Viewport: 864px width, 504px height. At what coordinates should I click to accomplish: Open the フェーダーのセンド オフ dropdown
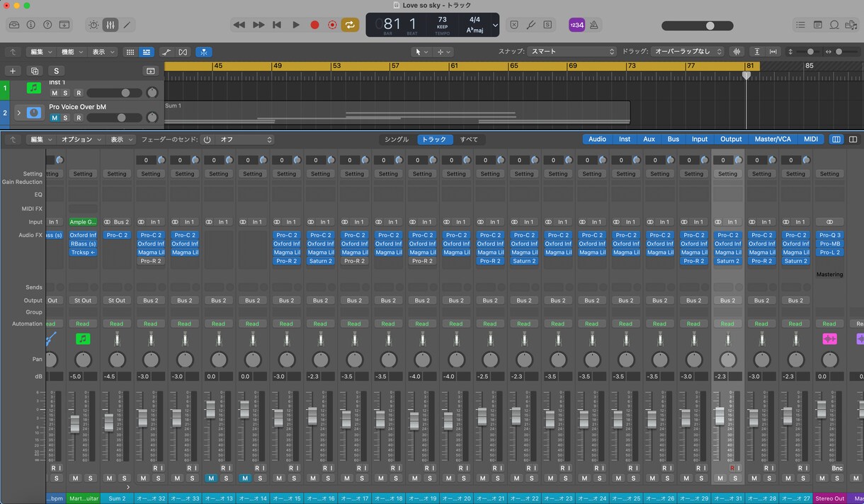point(244,139)
